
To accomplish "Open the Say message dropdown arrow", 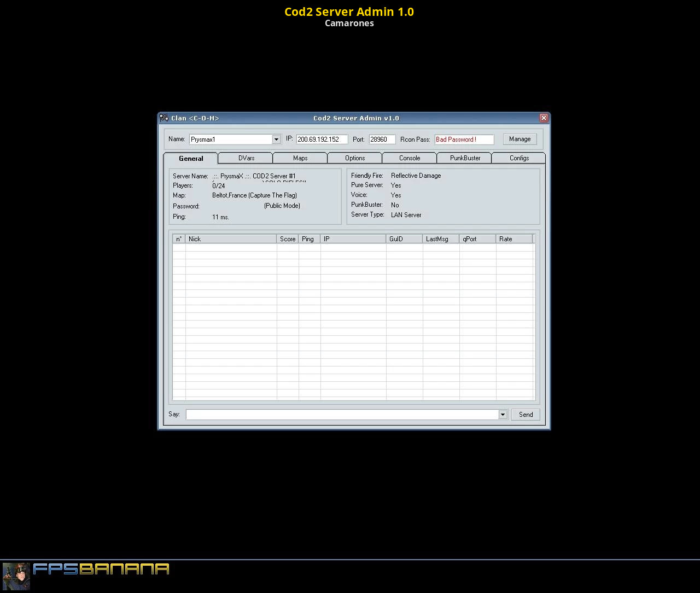I will [503, 415].
